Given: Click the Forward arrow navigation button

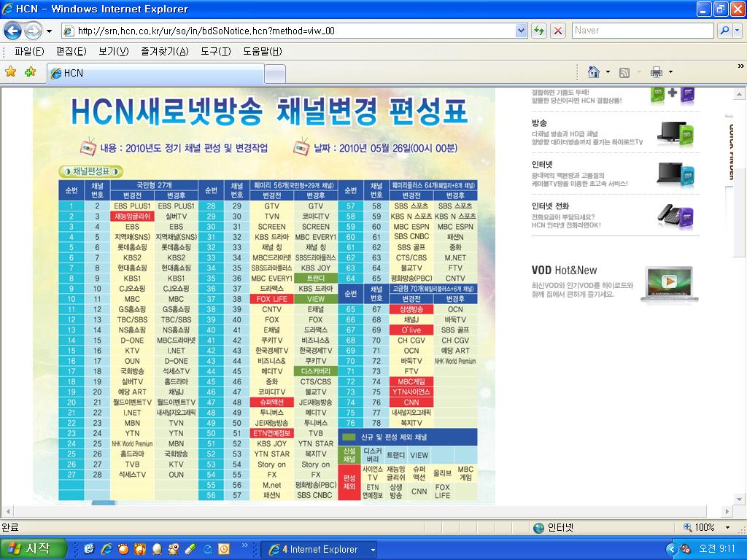Looking at the screenshot, I should 33,31.
